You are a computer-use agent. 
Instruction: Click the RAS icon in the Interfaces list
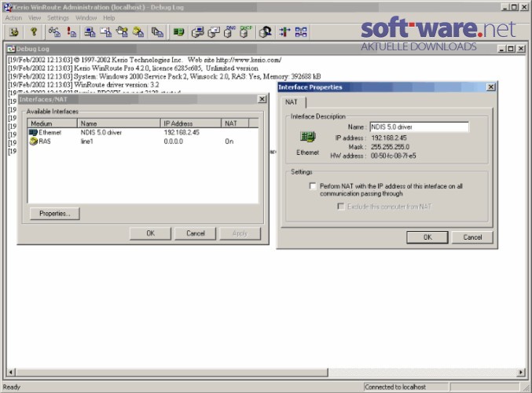click(x=33, y=141)
